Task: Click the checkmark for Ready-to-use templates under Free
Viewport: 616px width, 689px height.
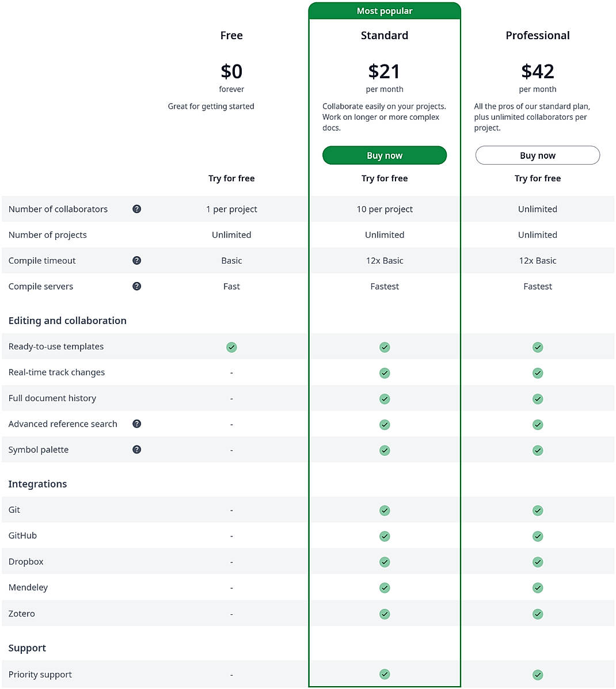Action: pos(231,347)
